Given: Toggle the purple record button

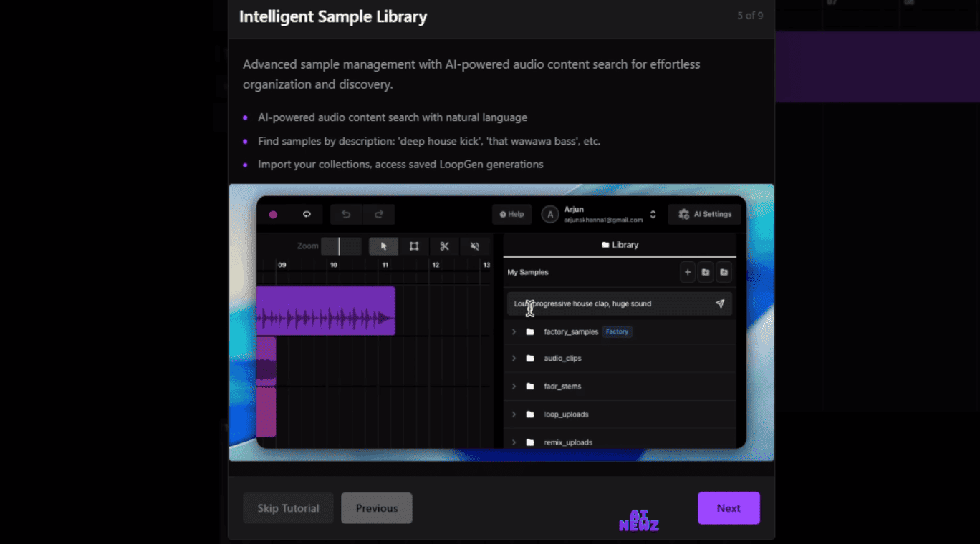Looking at the screenshot, I should (x=273, y=214).
